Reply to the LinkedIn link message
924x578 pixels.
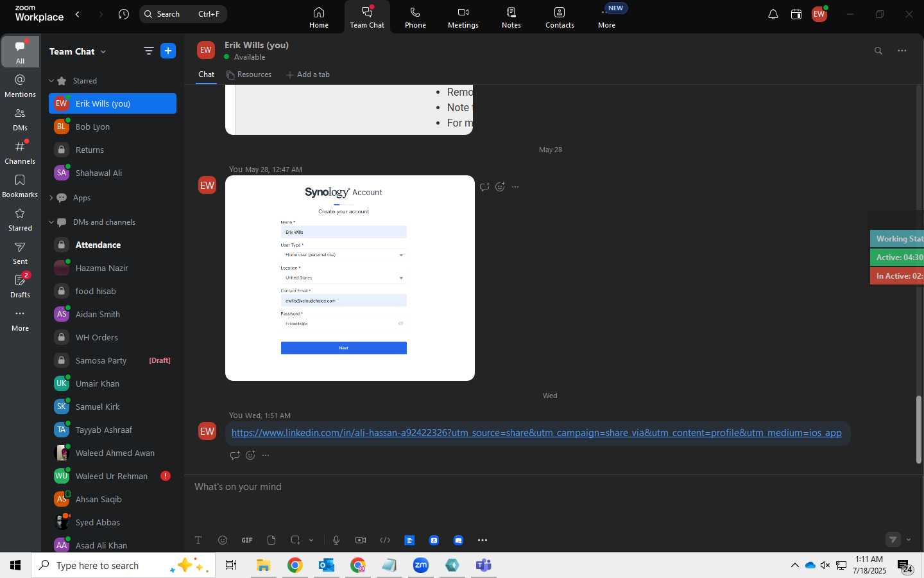coord(235,455)
